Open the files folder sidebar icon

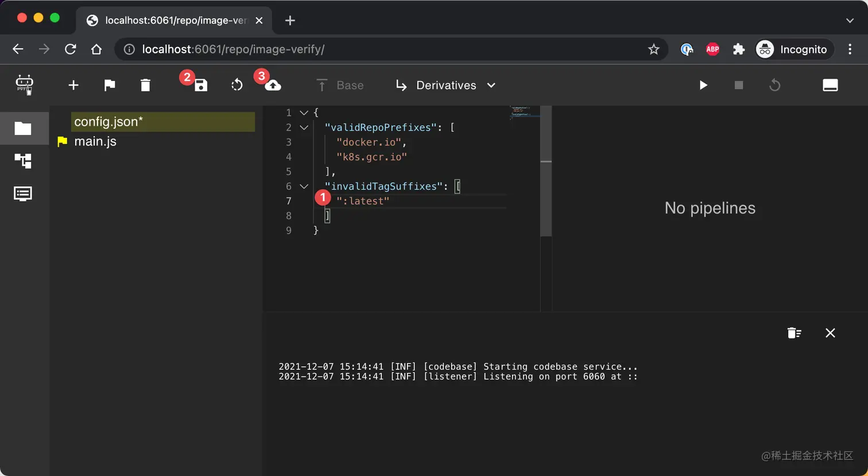(23, 128)
